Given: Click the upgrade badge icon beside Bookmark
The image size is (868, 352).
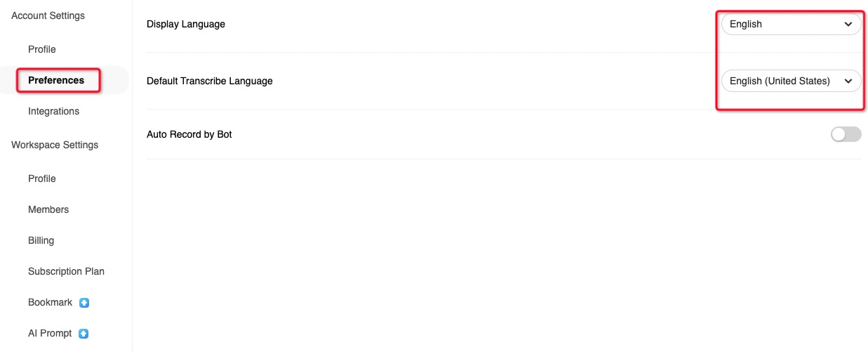Looking at the screenshot, I should [84, 303].
